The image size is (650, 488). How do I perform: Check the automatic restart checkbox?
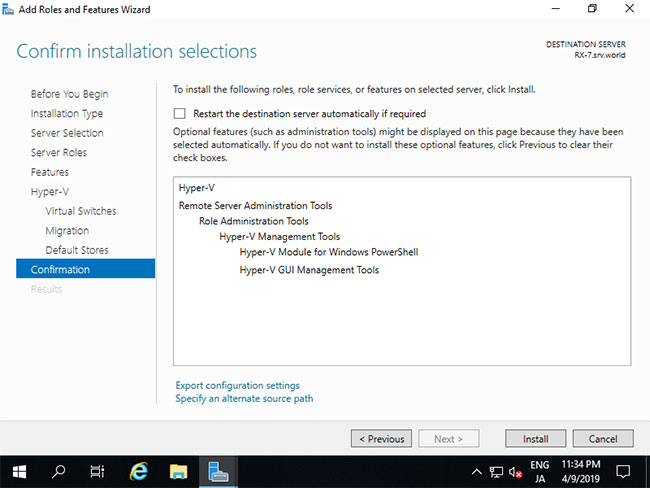[179, 113]
